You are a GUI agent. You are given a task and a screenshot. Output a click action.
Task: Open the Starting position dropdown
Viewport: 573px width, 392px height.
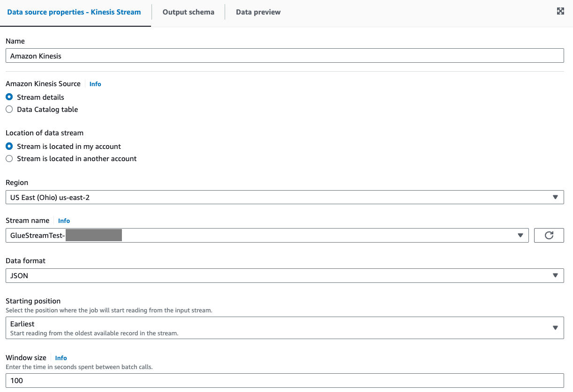click(x=281, y=328)
